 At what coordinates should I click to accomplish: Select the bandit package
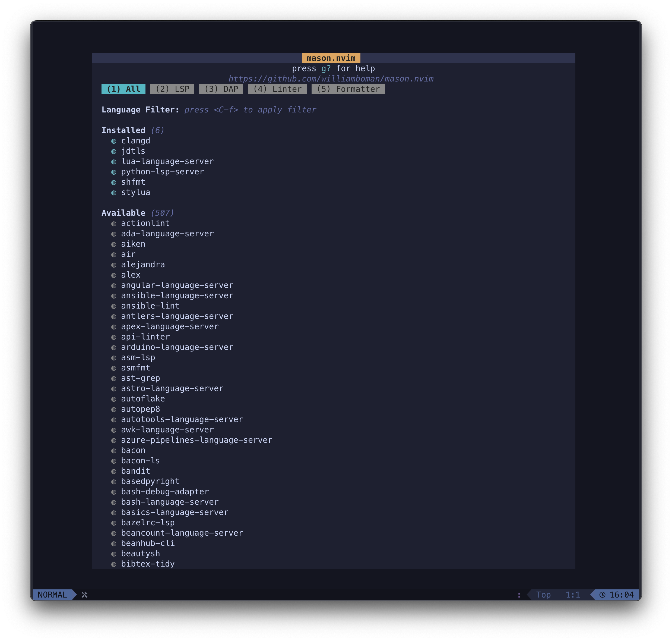coord(135,471)
